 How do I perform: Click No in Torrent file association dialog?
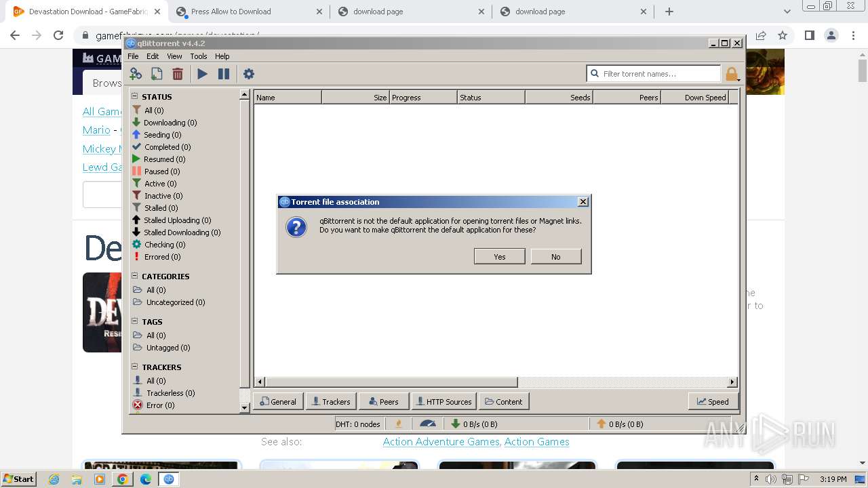coord(556,256)
